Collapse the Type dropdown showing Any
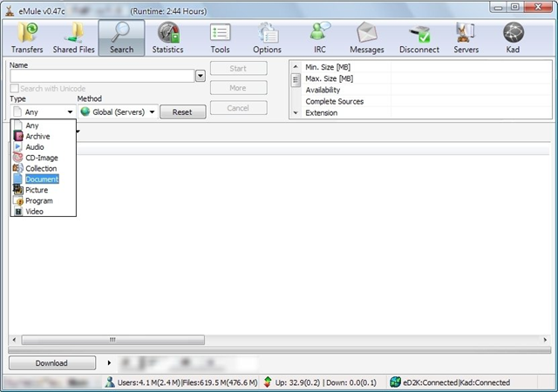The image size is (558, 392). [43, 112]
